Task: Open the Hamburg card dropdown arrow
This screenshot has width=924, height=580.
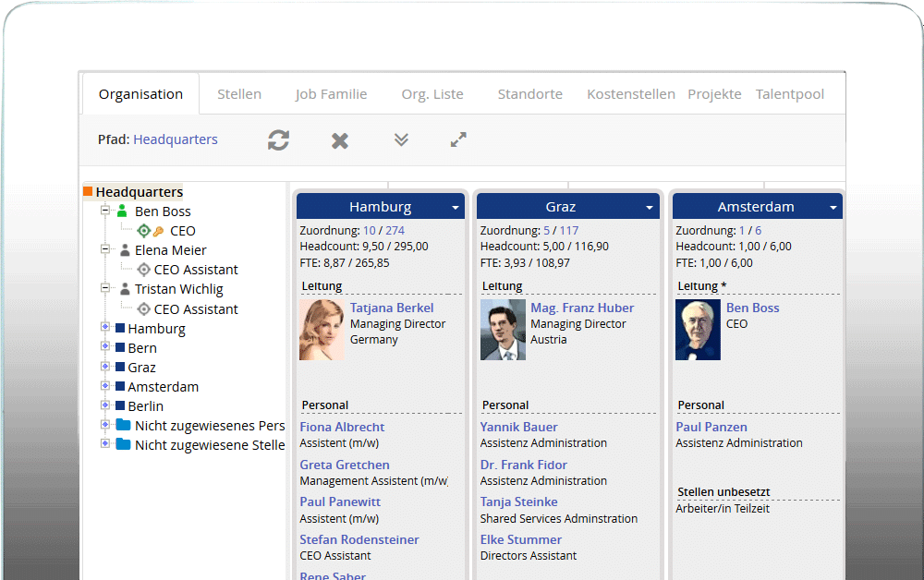Action: click(456, 207)
